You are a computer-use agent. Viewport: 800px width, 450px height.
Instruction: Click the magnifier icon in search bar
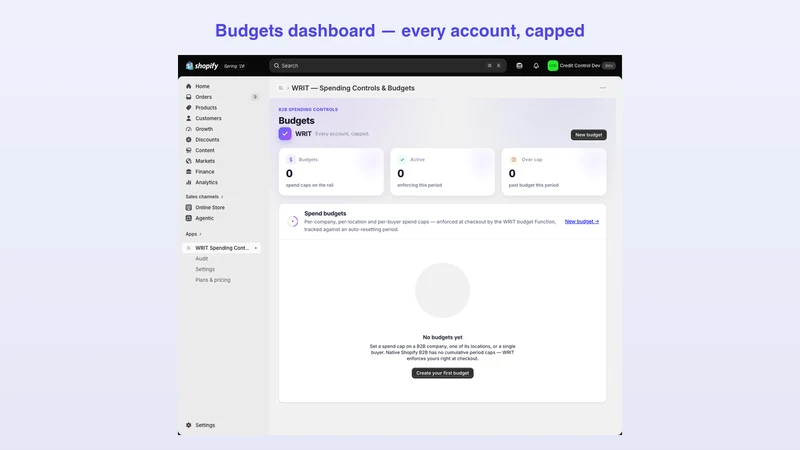coord(277,66)
